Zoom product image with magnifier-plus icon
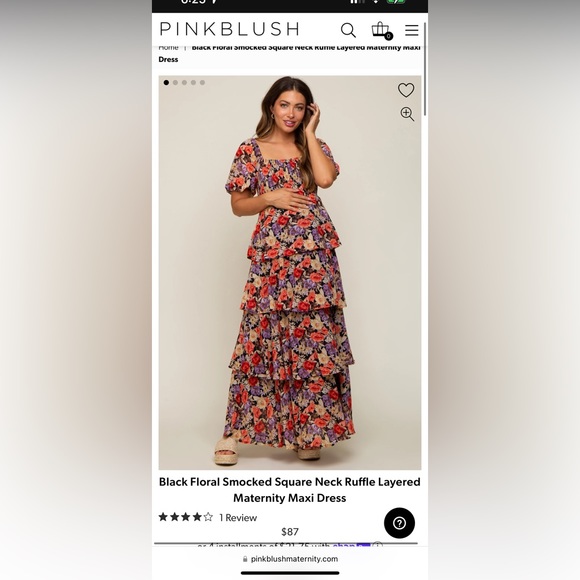The image size is (580, 580). 407,114
